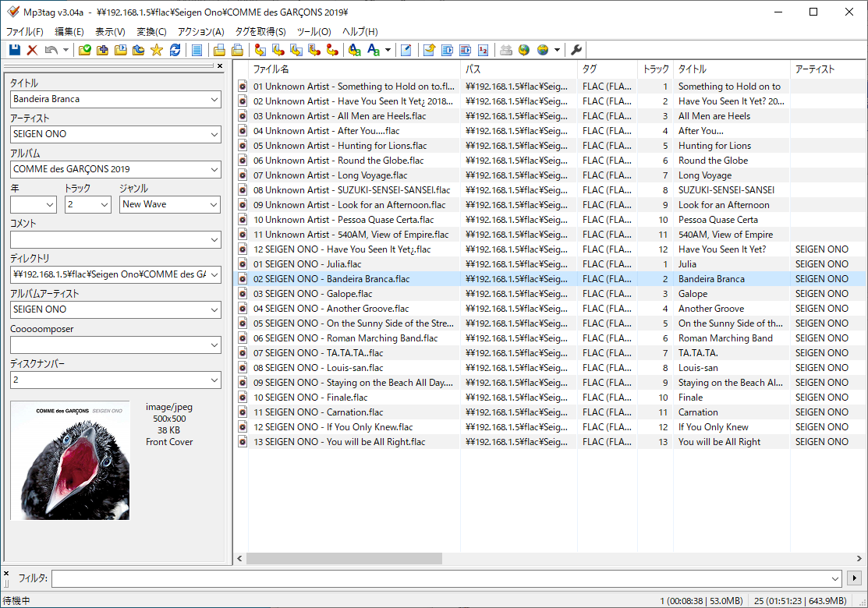Expand the Cooooomposer combo box
The height and width of the screenshot is (608, 868).
214,345
